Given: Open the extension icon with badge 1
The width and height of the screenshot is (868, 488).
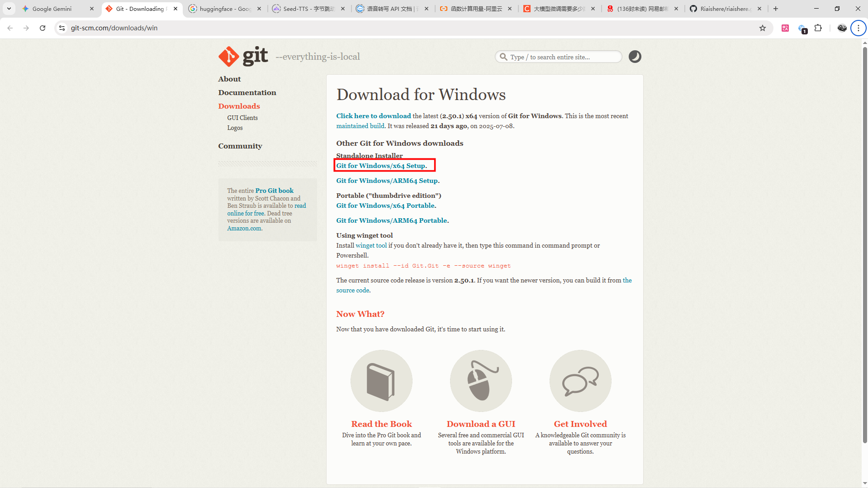Looking at the screenshot, I should 802,29.
